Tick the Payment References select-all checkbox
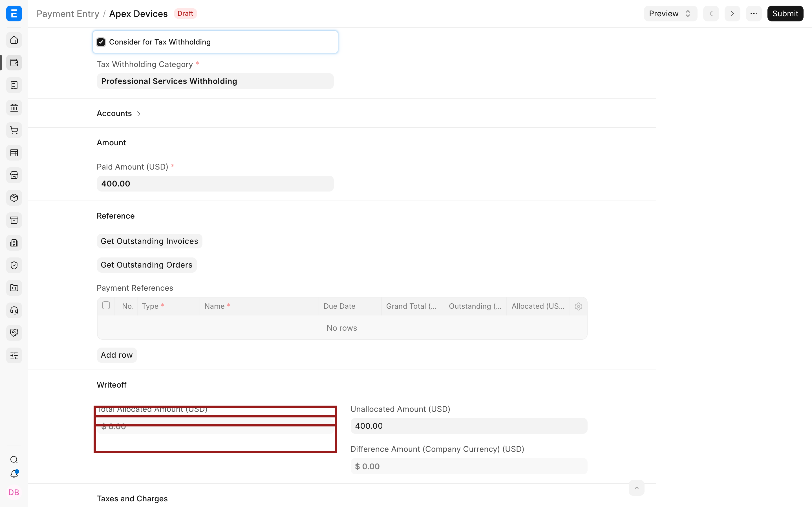This screenshot has height=507, width=812. [106, 306]
